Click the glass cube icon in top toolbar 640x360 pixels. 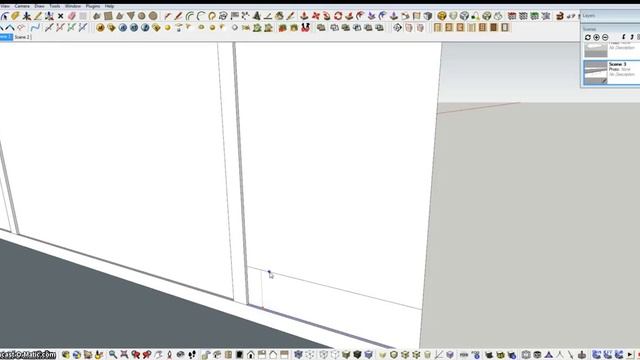[464, 16]
